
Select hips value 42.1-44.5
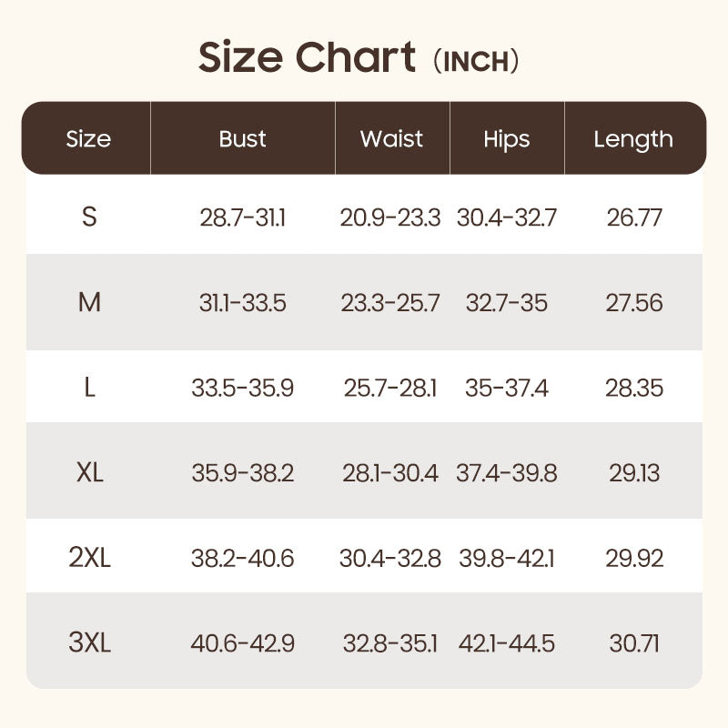click(507, 643)
